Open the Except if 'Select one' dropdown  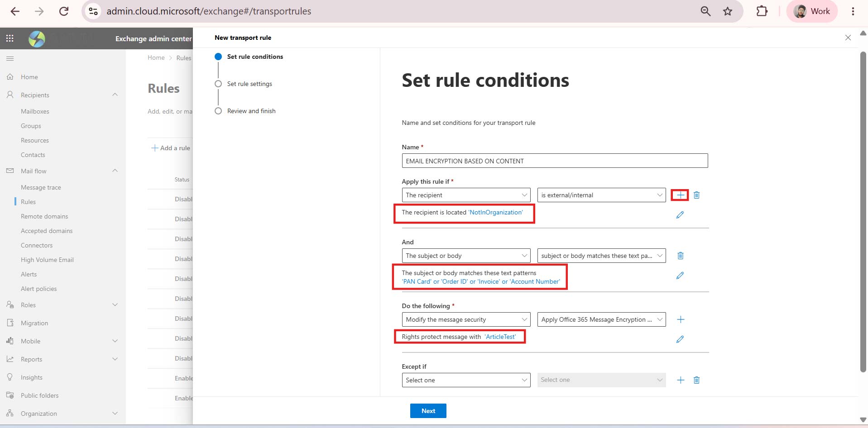click(466, 380)
